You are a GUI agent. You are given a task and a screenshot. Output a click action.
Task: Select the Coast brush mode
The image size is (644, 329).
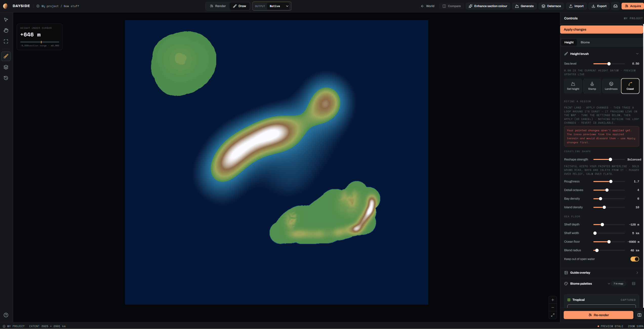tap(630, 86)
